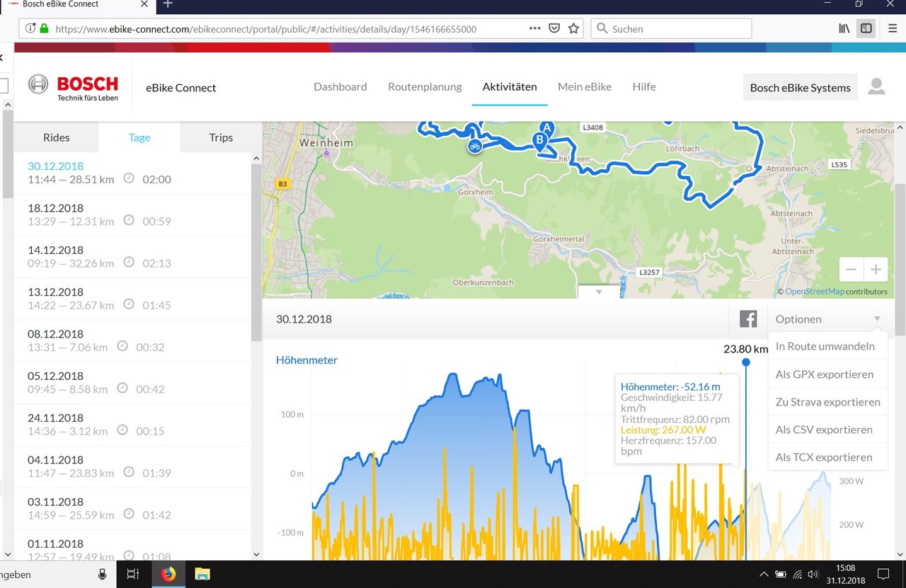
Task: Click the Firefox Suchen search field
Action: click(x=671, y=29)
